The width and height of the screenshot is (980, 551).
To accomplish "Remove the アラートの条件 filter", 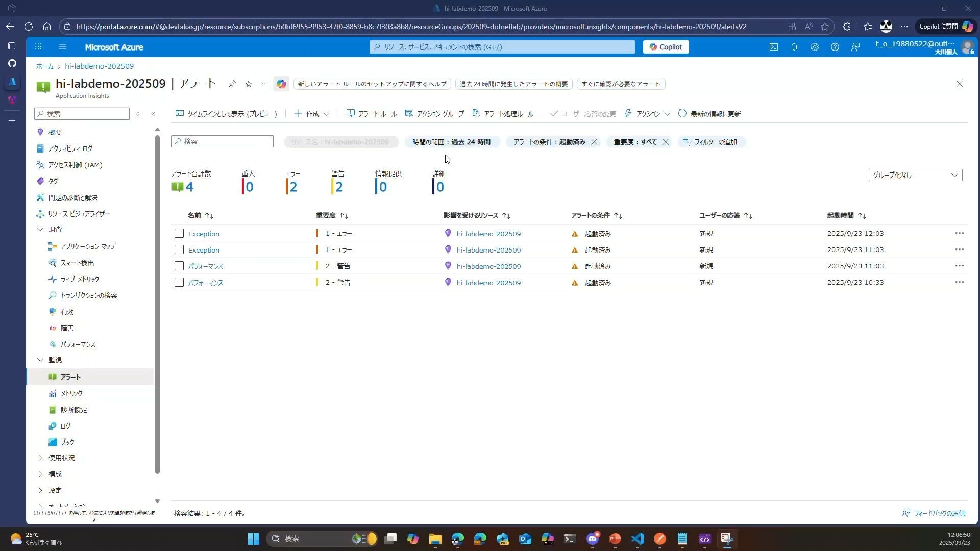I will point(594,142).
